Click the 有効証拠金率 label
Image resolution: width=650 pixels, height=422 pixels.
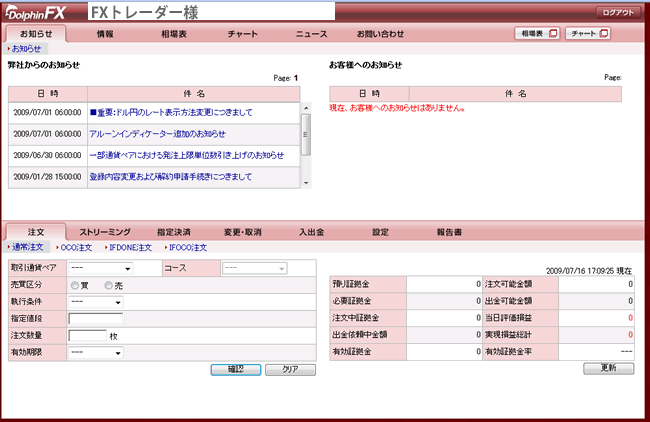tap(508, 352)
